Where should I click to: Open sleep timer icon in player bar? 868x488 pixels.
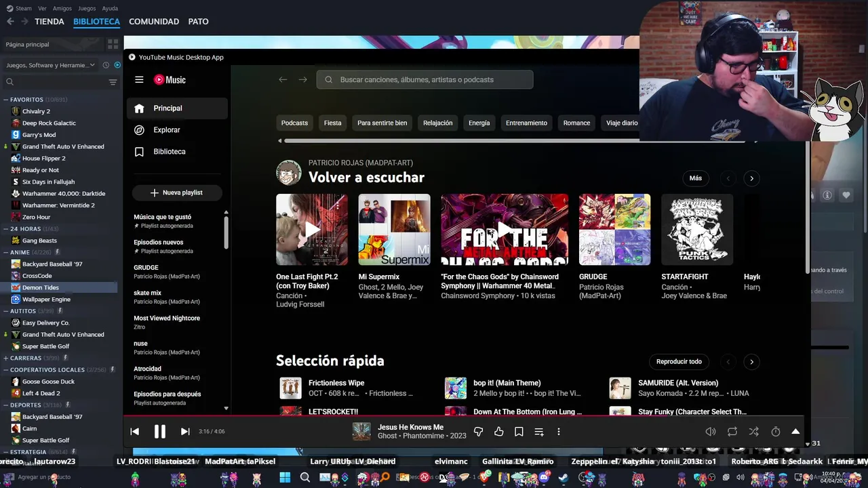pos(776,431)
